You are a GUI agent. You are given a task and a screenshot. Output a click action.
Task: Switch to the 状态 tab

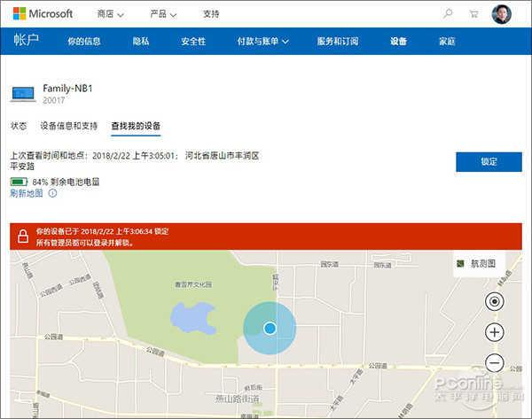19,126
